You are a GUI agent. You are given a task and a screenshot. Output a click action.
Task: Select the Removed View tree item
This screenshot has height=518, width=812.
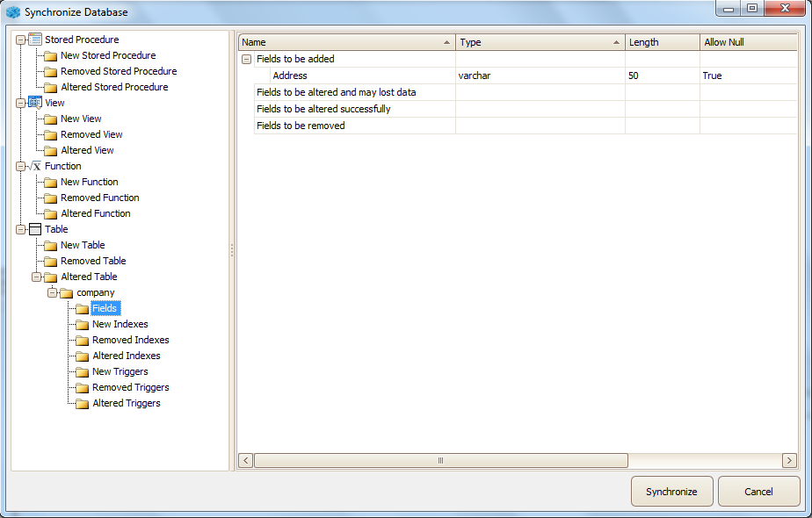(91, 134)
